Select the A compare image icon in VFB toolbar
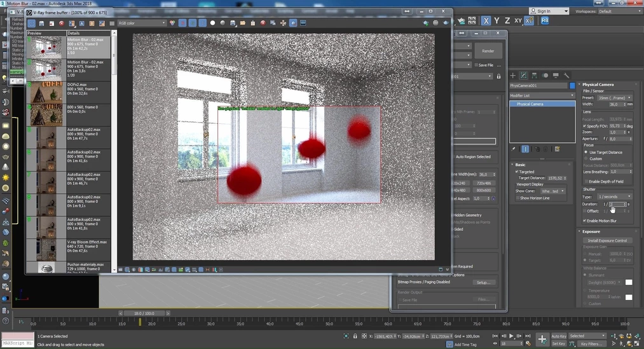644x349 pixels. tap(82, 24)
